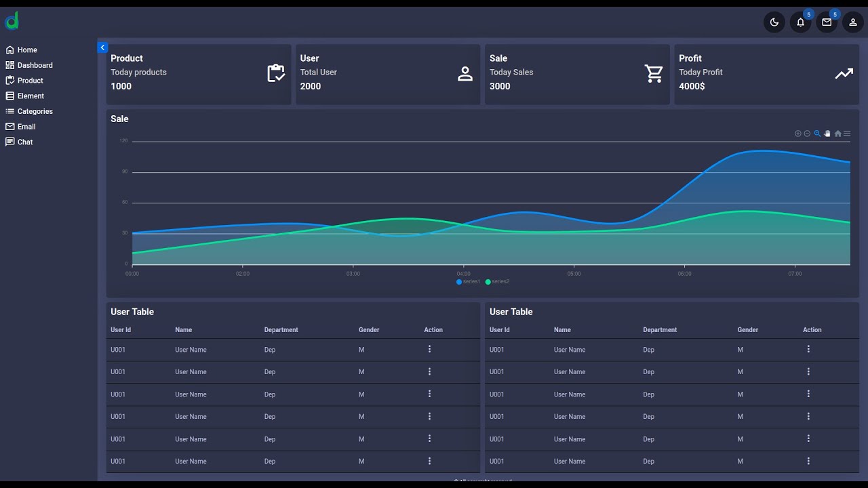Open Email in the sidebar
The height and width of the screenshot is (488, 868).
click(20, 127)
